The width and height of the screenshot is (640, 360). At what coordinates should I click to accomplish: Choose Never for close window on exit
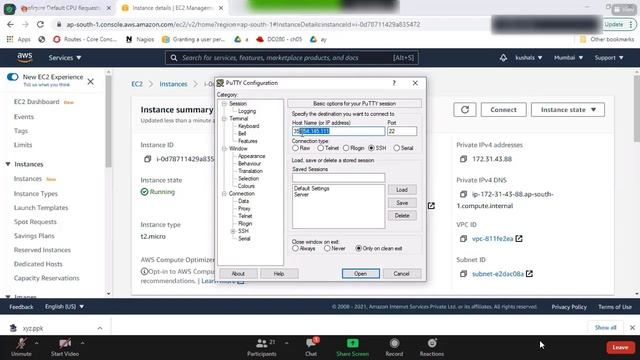pos(327,248)
